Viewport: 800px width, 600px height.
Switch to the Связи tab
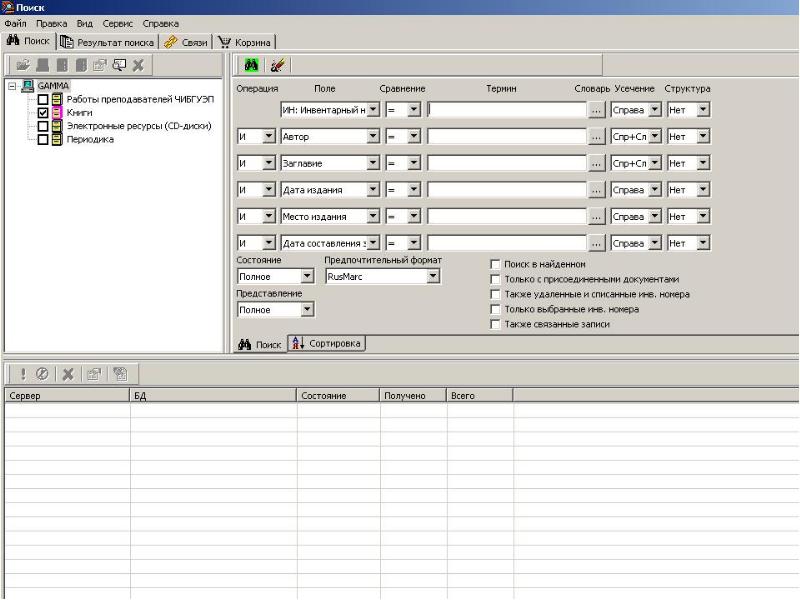[x=186, y=42]
